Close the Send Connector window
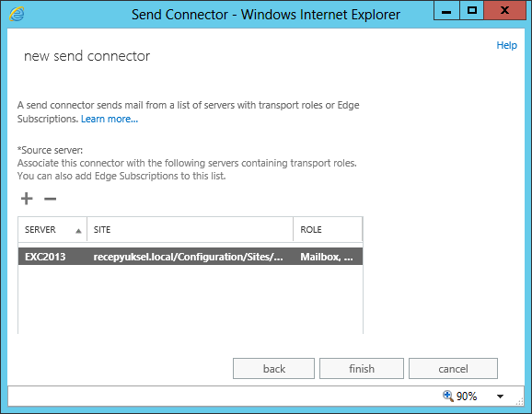This screenshot has height=414, width=532. point(505,10)
